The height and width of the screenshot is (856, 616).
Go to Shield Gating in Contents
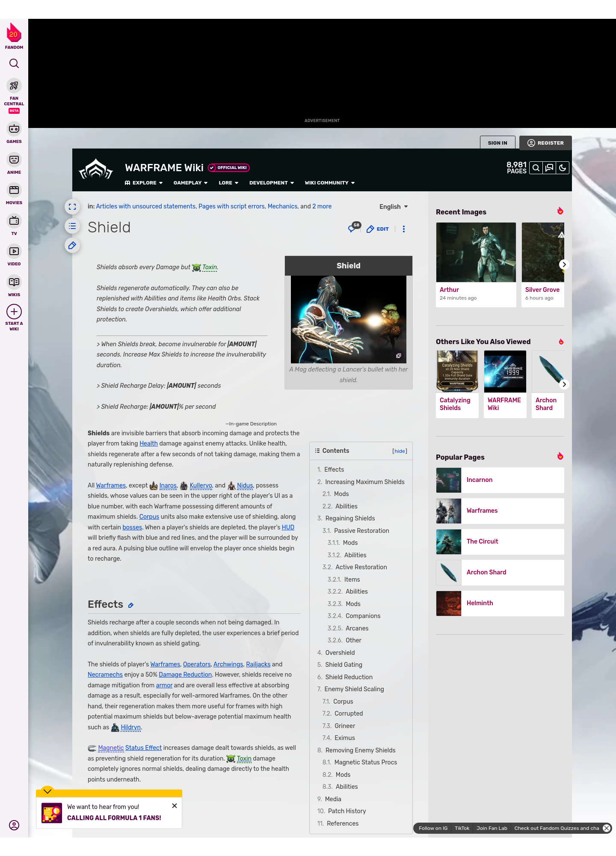pyautogui.click(x=344, y=665)
